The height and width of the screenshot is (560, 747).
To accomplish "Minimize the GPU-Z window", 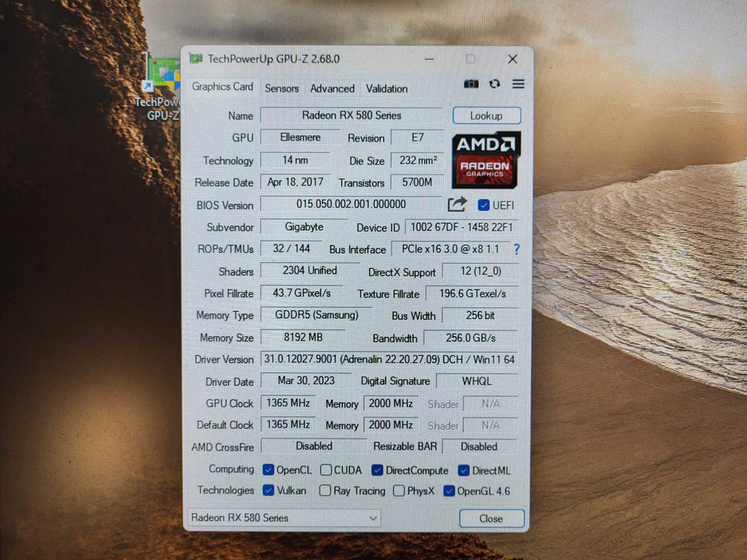I will pos(429,59).
